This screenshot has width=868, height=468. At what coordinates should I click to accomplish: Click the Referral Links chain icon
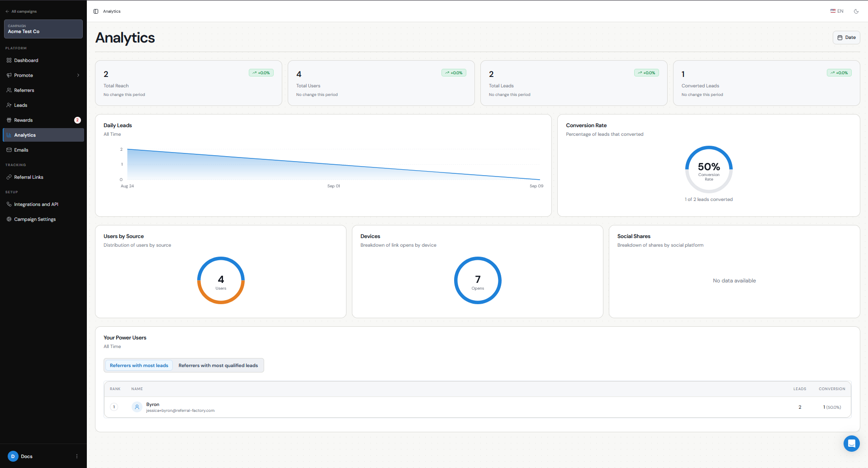[x=9, y=177]
